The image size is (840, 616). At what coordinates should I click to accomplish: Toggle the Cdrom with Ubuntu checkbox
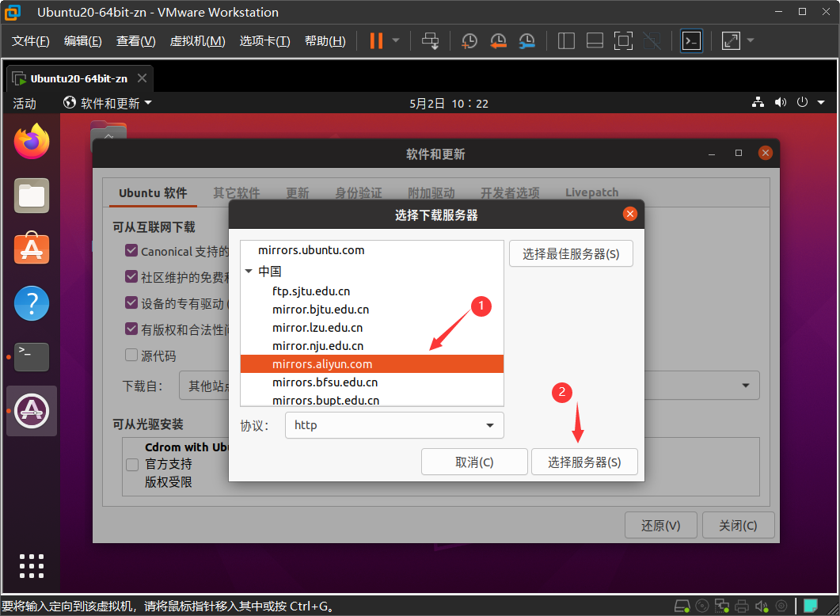[132, 465]
